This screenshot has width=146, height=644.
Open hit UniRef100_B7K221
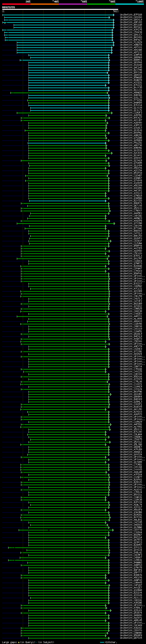coord(131,85)
